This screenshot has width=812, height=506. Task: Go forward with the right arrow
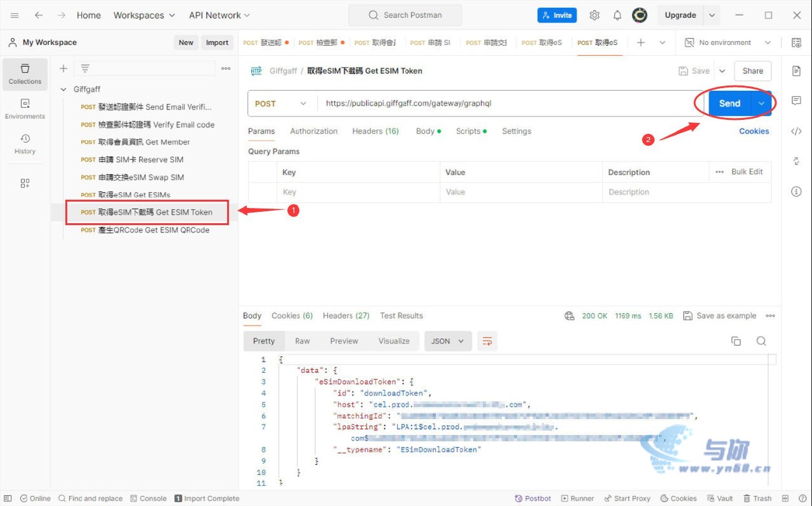pyautogui.click(x=61, y=15)
